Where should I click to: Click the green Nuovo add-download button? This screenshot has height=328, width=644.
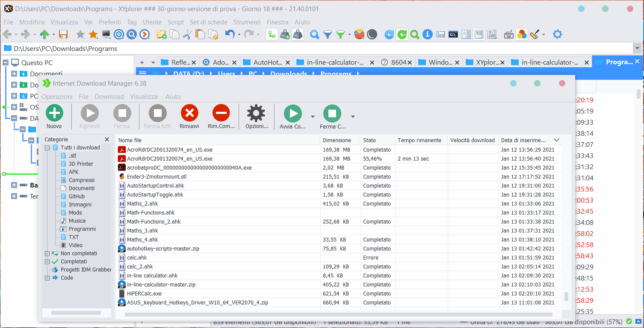[54, 113]
